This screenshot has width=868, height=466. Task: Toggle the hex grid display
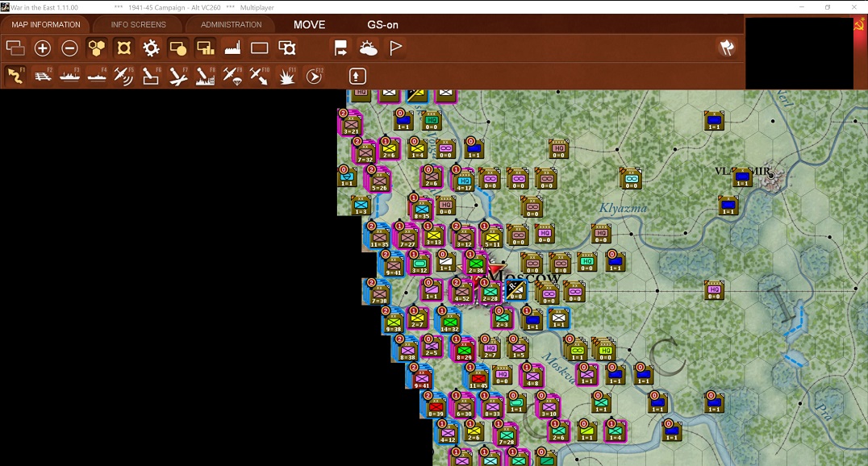pyautogui.click(x=97, y=48)
